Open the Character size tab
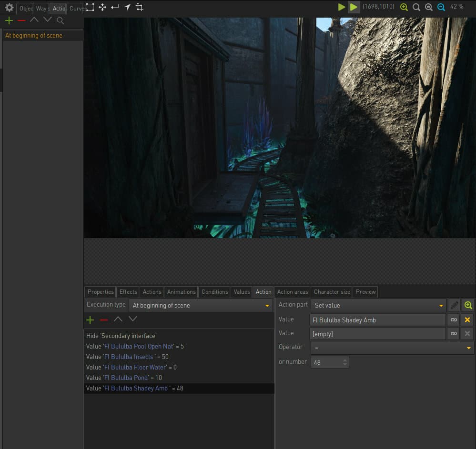 pyautogui.click(x=332, y=292)
